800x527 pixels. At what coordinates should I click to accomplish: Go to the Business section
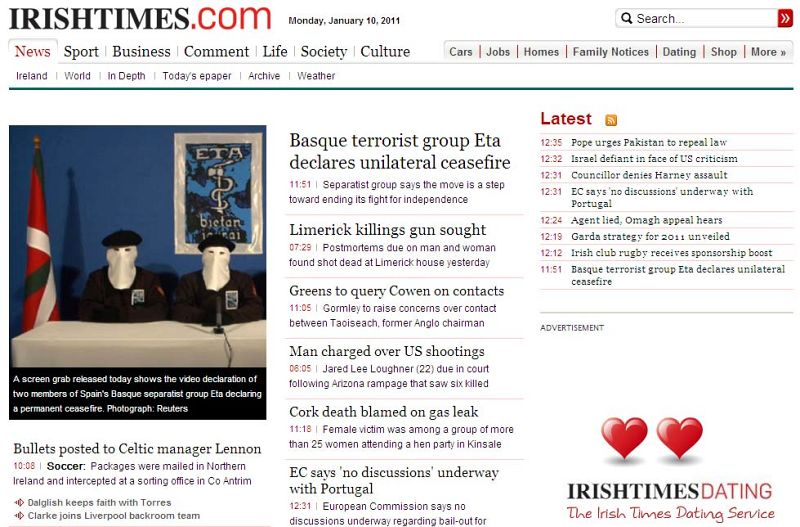coord(141,52)
